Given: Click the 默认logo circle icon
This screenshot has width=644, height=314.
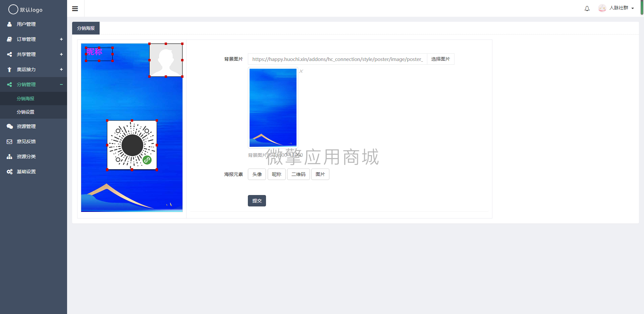Looking at the screenshot, I should coord(13,9).
